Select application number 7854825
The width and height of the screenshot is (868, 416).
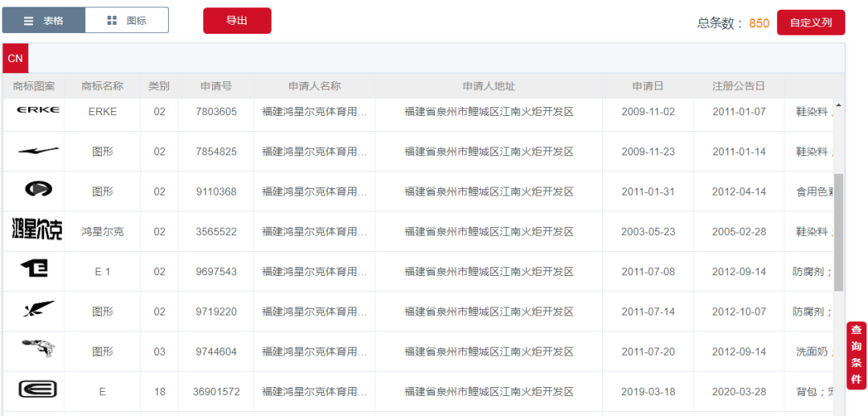(x=216, y=152)
